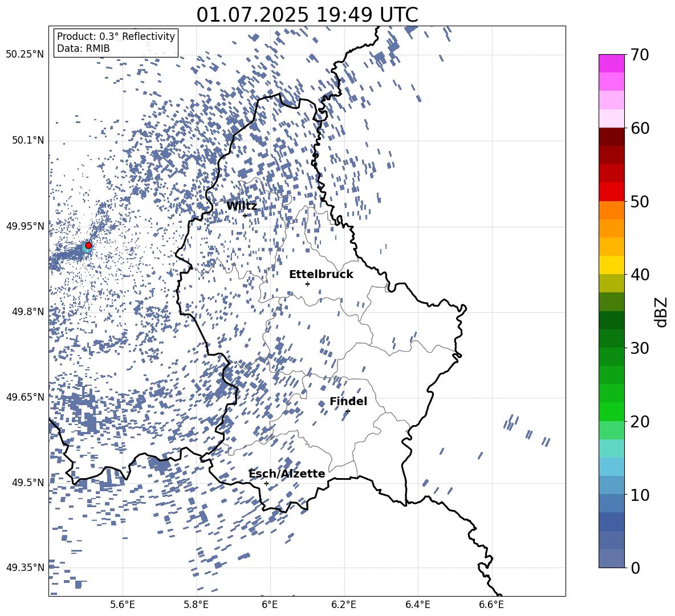
Task: Click the colorbar tick label 50
Action: click(640, 201)
